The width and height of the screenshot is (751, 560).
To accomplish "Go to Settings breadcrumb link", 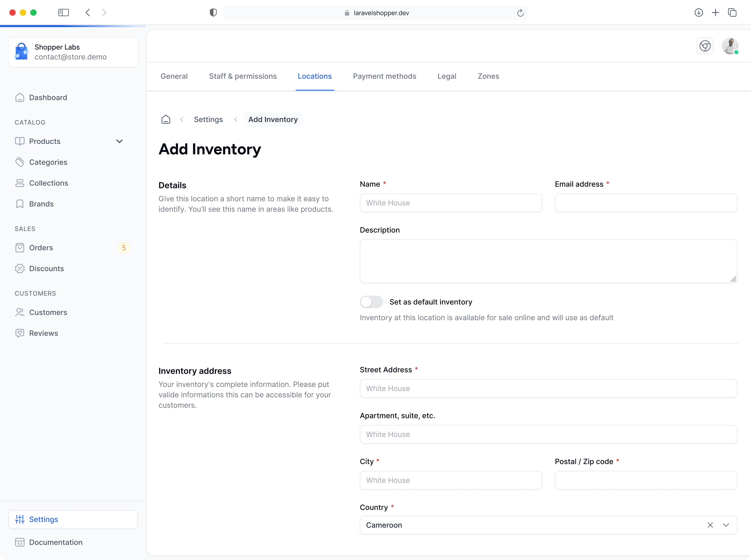I will click(208, 119).
